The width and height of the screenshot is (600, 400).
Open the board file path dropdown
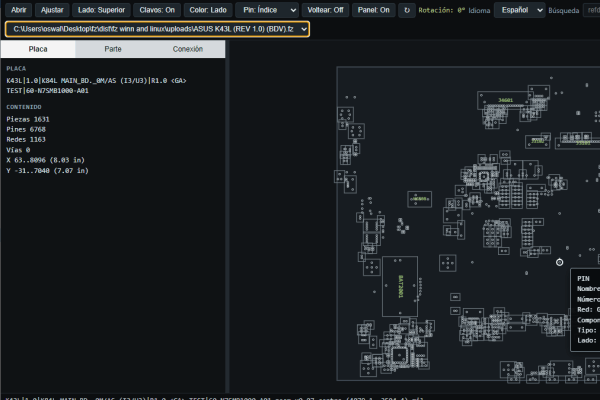tap(157, 29)
